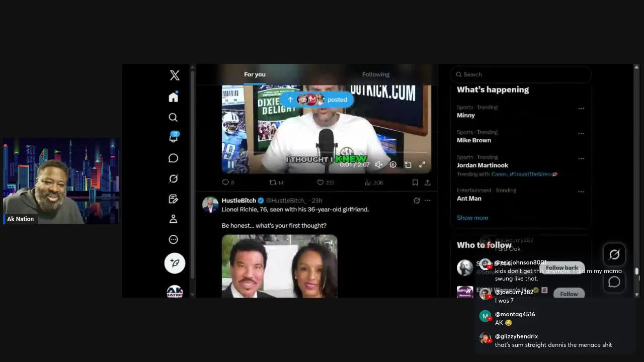Open the notepad-and-pencil icon in the left sidebar
This screenshot has height=362, width=644.
click(173, 199)
